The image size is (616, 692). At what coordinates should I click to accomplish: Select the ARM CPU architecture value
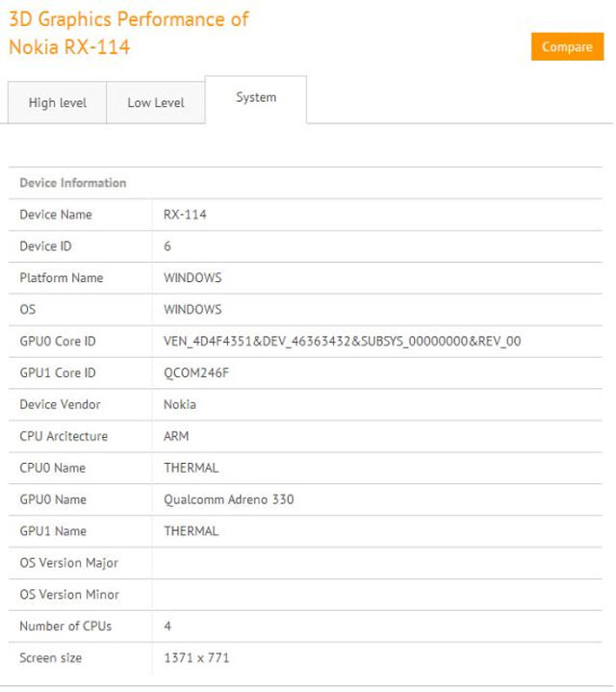176,436
